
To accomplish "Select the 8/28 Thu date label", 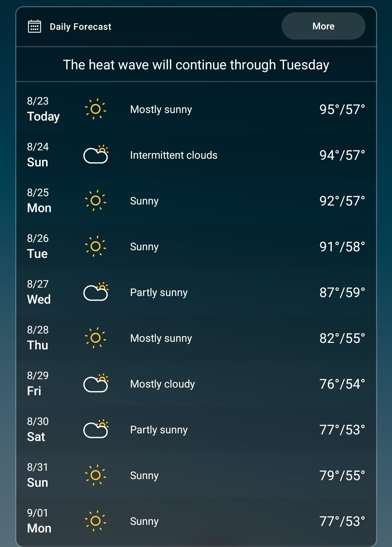I will tap(38, 338).
